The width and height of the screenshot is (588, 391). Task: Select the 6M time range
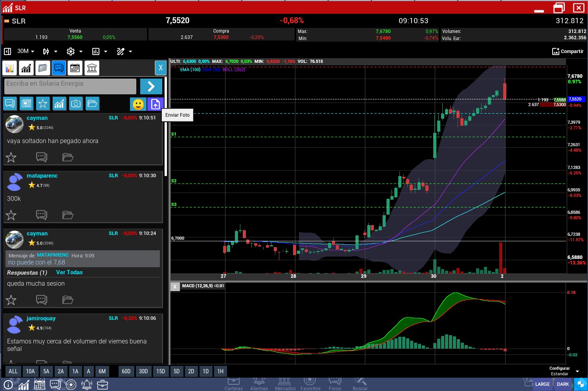(x=102, y=371)
